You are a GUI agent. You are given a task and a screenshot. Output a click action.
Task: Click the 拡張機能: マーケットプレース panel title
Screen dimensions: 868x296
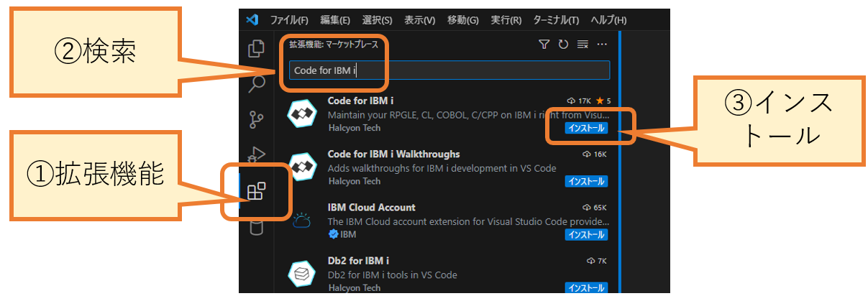click(x=334, y=45)
